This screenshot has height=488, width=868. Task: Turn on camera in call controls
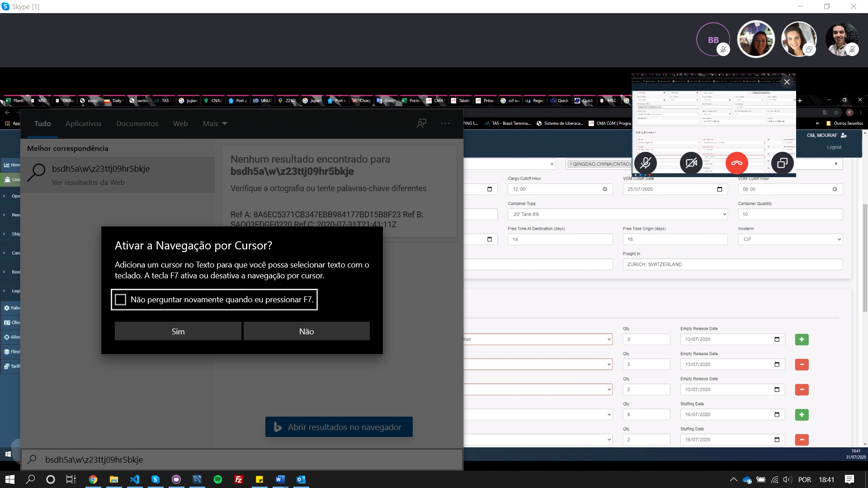click(x=691, y=163)
